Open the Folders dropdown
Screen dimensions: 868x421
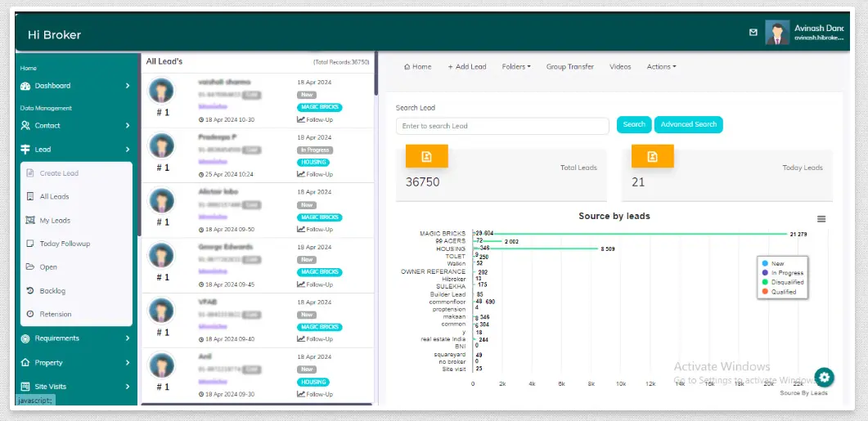click(x=515, y=67)
